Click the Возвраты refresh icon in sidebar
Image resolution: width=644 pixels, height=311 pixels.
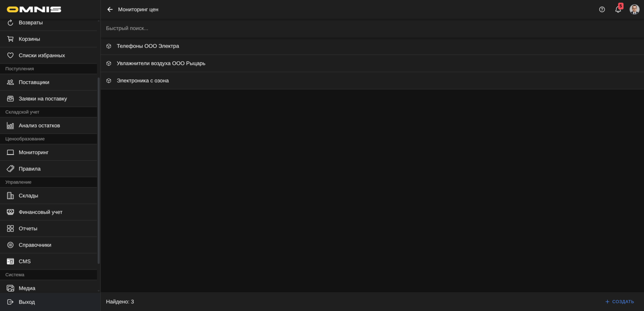(10, 22)
